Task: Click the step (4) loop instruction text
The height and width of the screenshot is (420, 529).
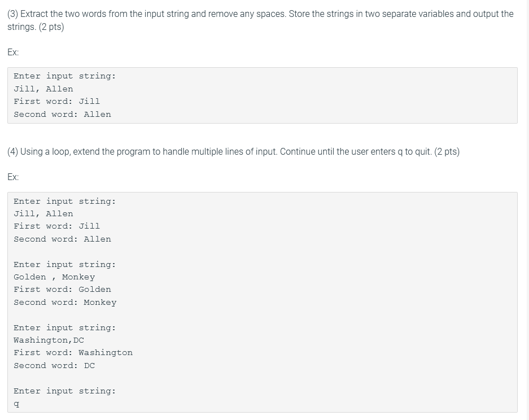Action: pos(234,152)
